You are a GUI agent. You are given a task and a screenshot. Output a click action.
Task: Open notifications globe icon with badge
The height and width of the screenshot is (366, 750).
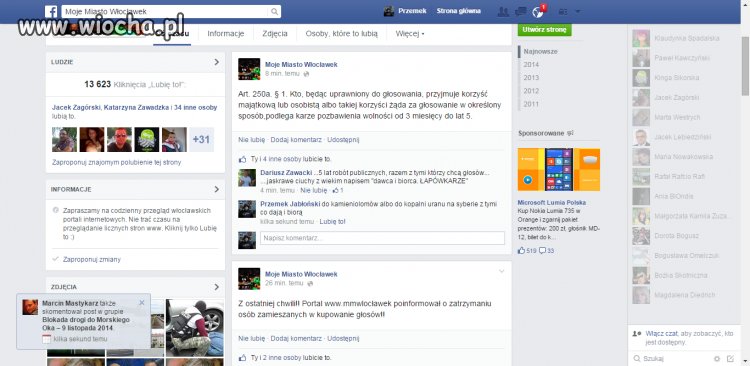tap(538, 11)
